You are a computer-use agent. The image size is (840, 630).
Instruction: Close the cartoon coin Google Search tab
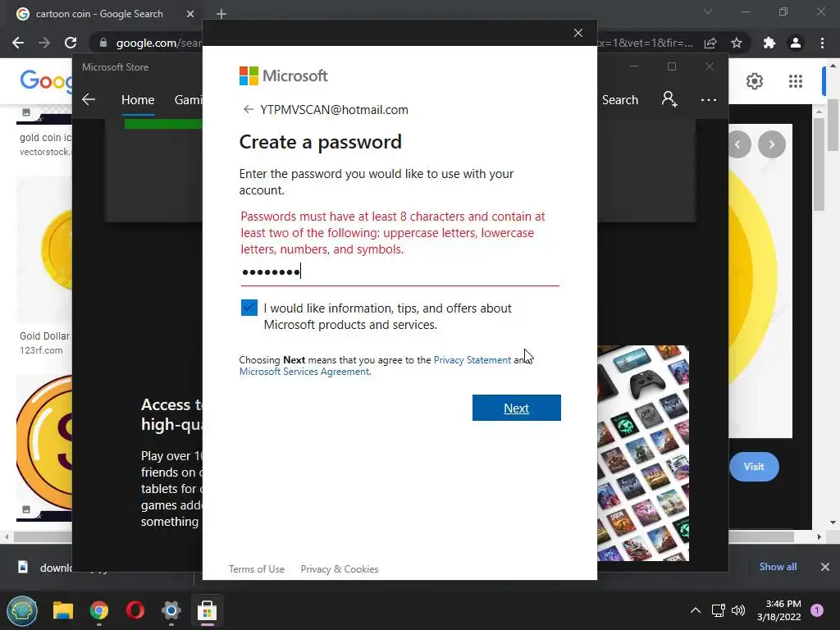tap(190, 14)
